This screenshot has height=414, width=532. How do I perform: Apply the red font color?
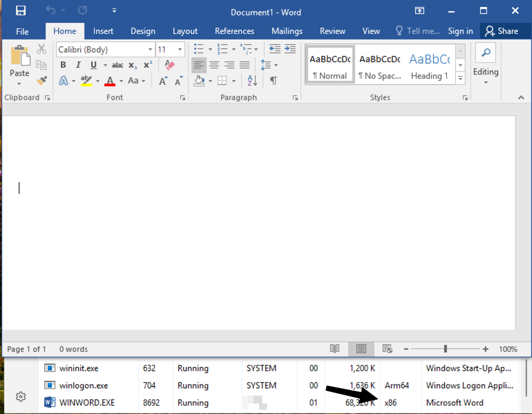[x=110, y=81]
